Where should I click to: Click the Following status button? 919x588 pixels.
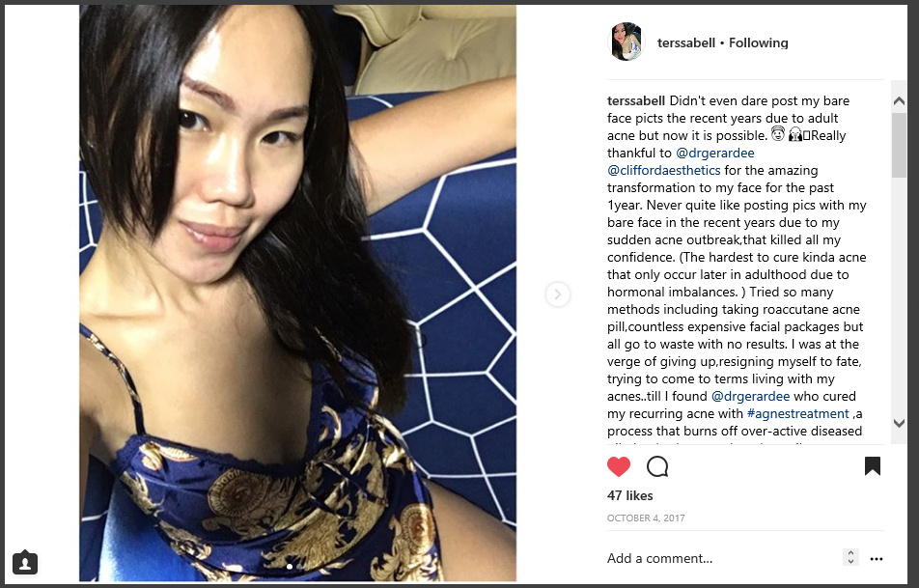click(759, 42)
